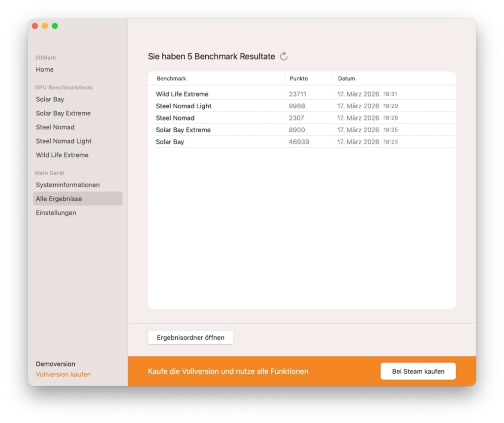Viewport: 504px width, 423px height.
Task: View Systeminformationen for this device
Action: click(67, 184)
